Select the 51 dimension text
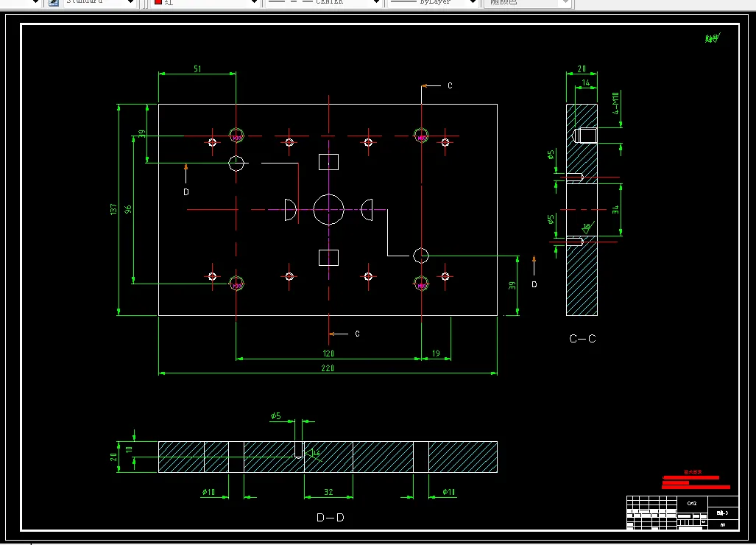 click(x=197, y=69)
